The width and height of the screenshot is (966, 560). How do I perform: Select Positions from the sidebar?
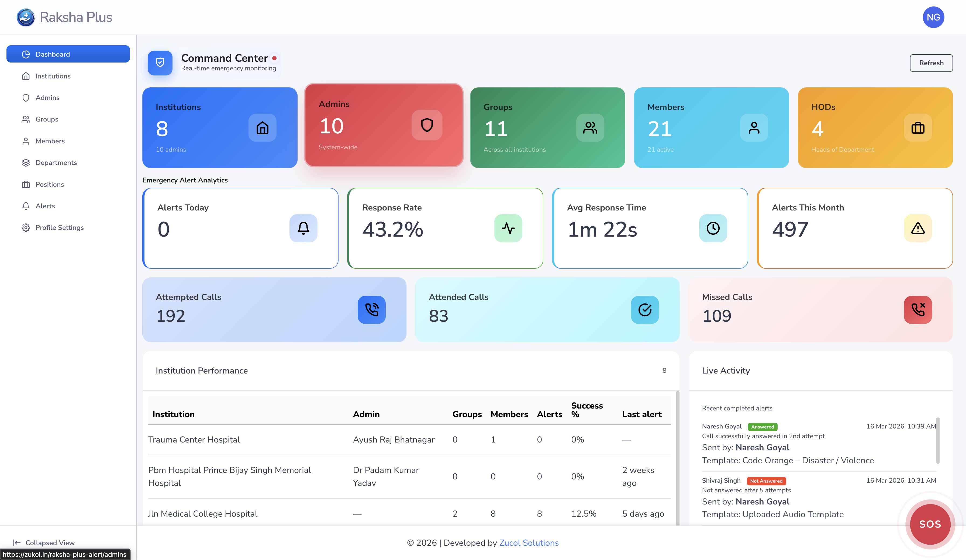49,184
